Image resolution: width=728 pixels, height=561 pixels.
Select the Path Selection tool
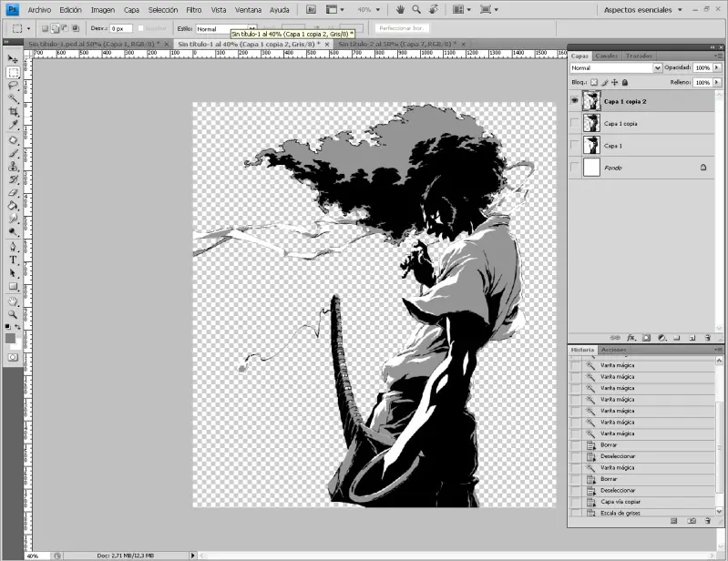[13, 273]
